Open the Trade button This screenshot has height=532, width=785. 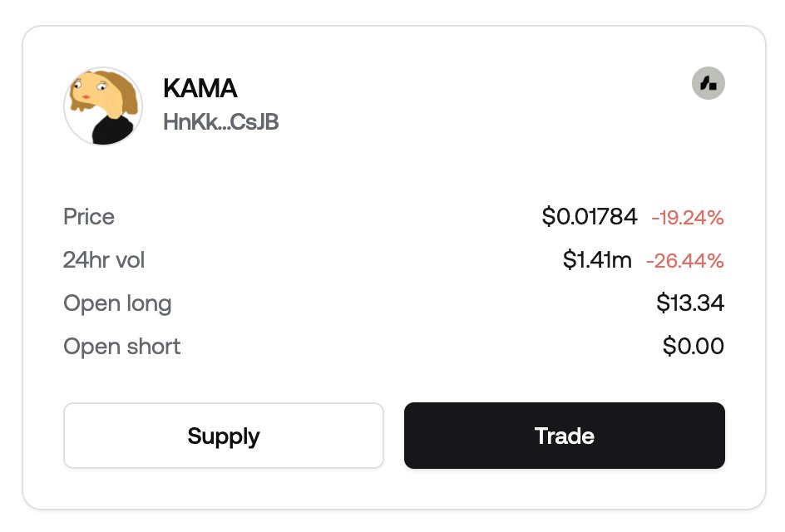[x=564, y=436]
